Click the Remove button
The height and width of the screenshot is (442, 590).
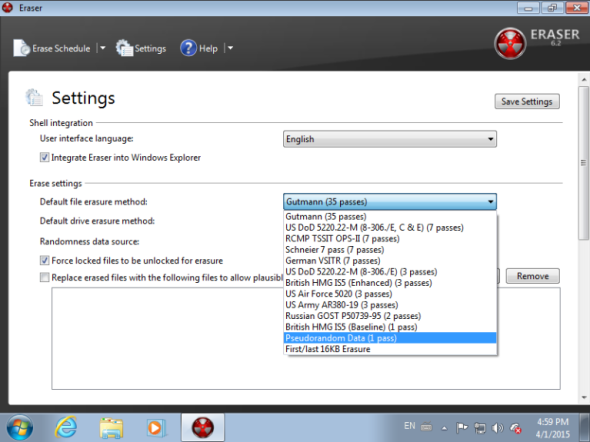[x=532, y=276]
